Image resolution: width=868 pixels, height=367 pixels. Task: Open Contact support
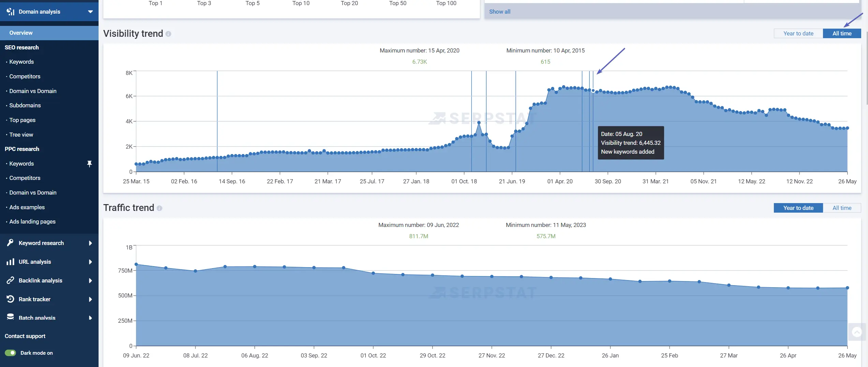(25, 336)
